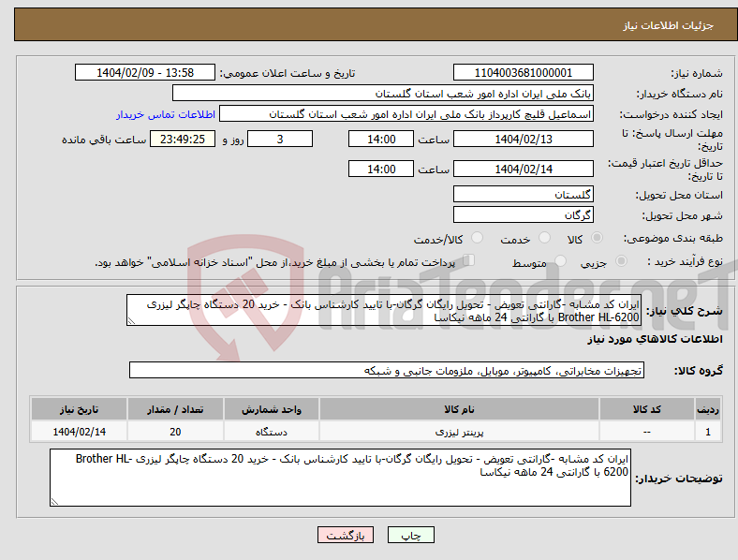
Task: Click the remaining days field showing 3
Action: [280, 140]
